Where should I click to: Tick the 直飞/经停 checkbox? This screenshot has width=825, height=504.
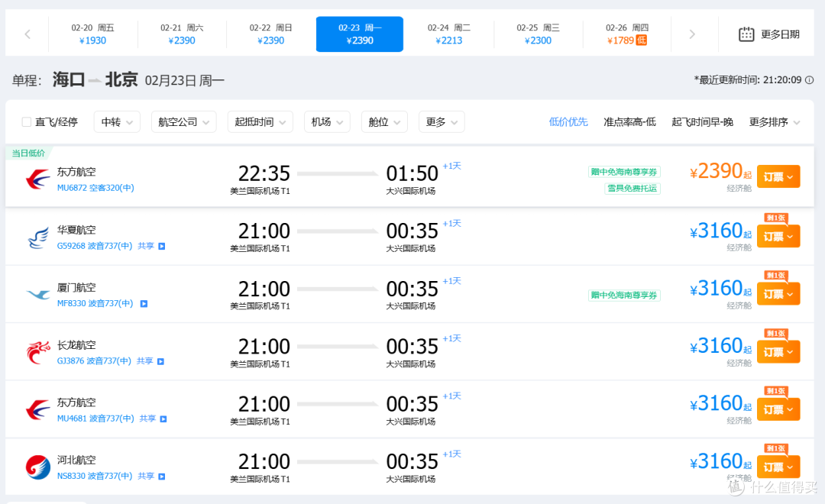(26, 122)
